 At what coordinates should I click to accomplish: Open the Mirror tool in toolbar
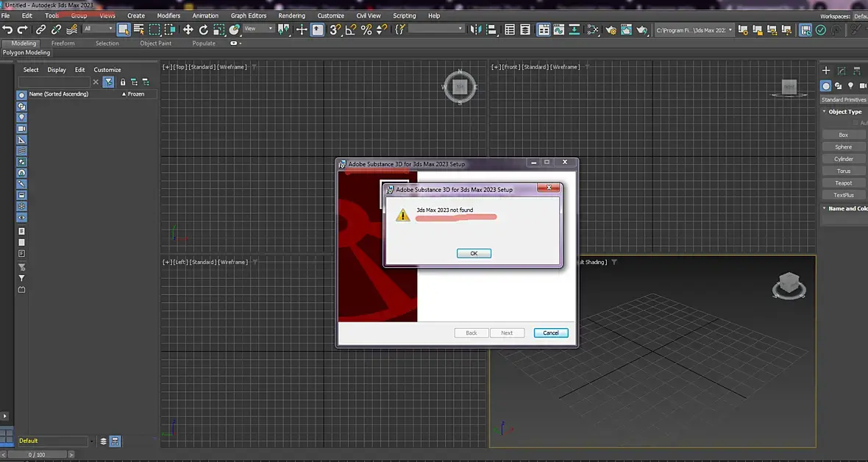coord(475,29)
